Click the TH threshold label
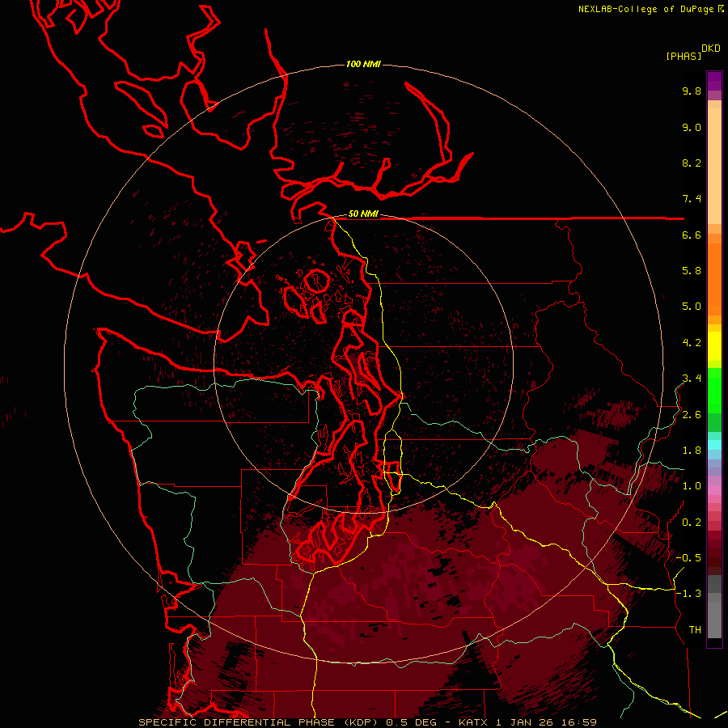 (695, 630)
